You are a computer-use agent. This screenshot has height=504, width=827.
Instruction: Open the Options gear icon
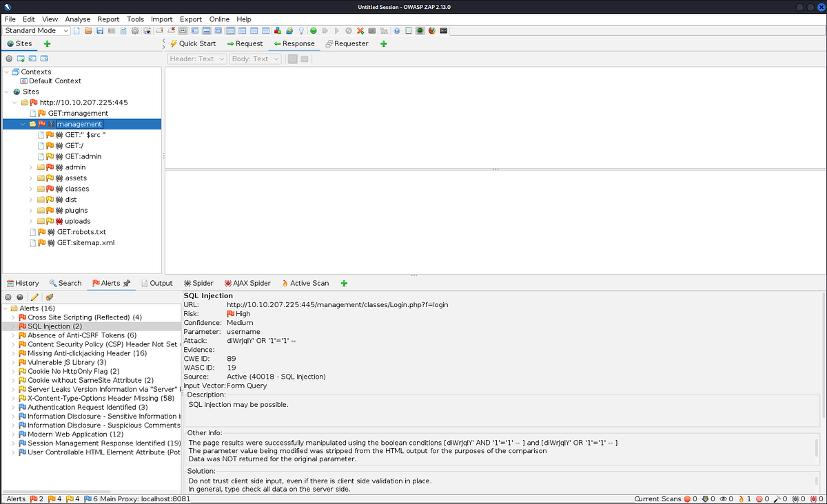135,31
